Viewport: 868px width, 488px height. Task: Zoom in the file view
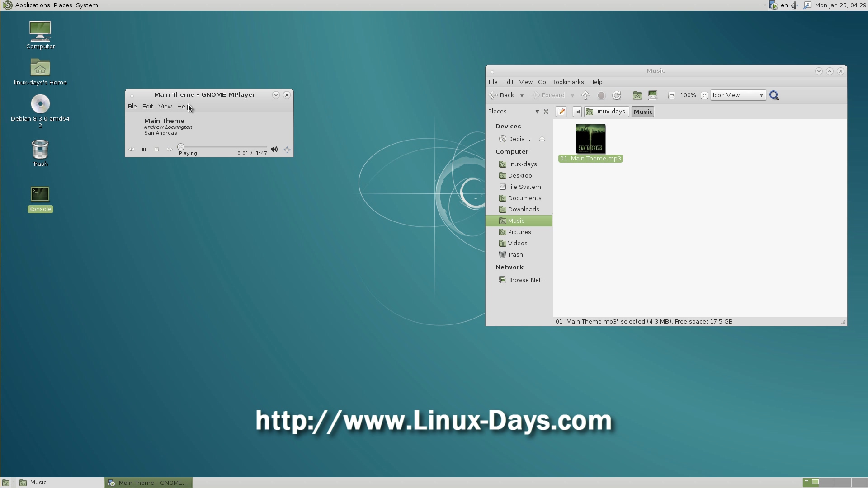(704, 95)
